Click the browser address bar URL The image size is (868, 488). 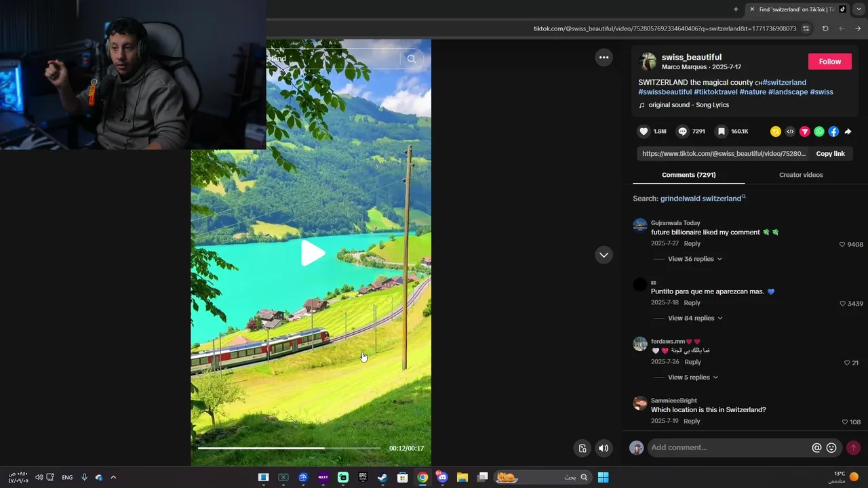coord(665,28)
